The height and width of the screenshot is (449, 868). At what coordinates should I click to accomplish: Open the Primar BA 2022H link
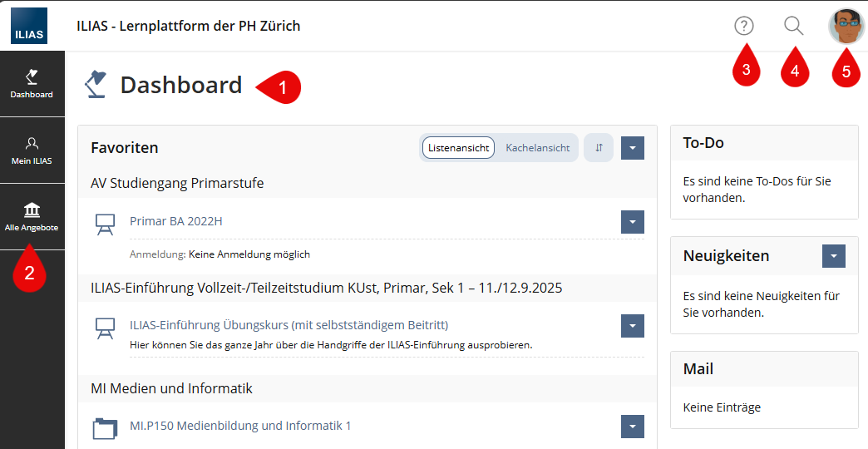point(176,221)
